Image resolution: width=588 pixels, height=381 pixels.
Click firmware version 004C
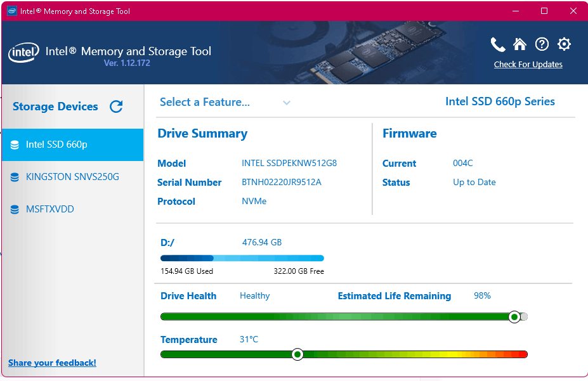point(463,164)
